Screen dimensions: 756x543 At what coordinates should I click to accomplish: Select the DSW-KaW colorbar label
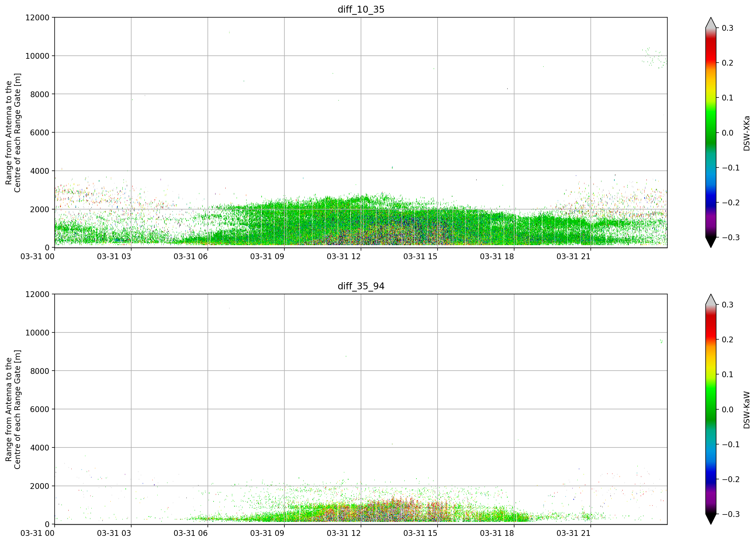747,410
